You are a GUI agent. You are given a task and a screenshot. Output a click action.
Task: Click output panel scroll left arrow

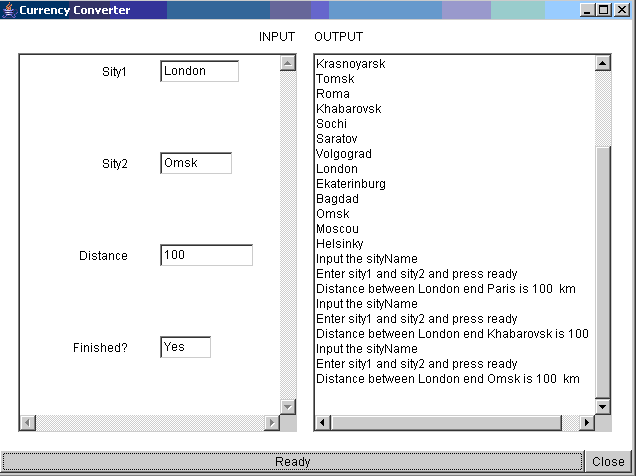(323, 423)
